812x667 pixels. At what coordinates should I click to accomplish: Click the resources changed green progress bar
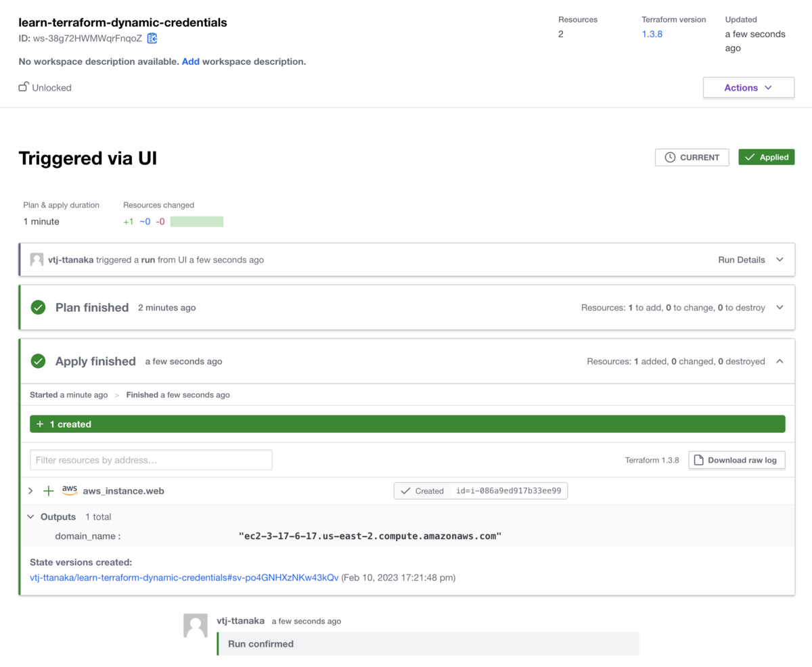(x=197, y=221)
